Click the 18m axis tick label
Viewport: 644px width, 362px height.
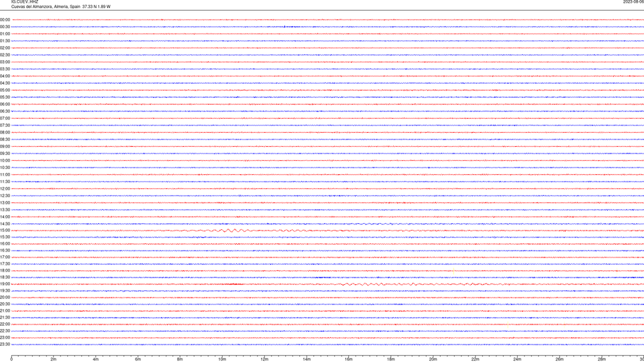tap(390, 359)
